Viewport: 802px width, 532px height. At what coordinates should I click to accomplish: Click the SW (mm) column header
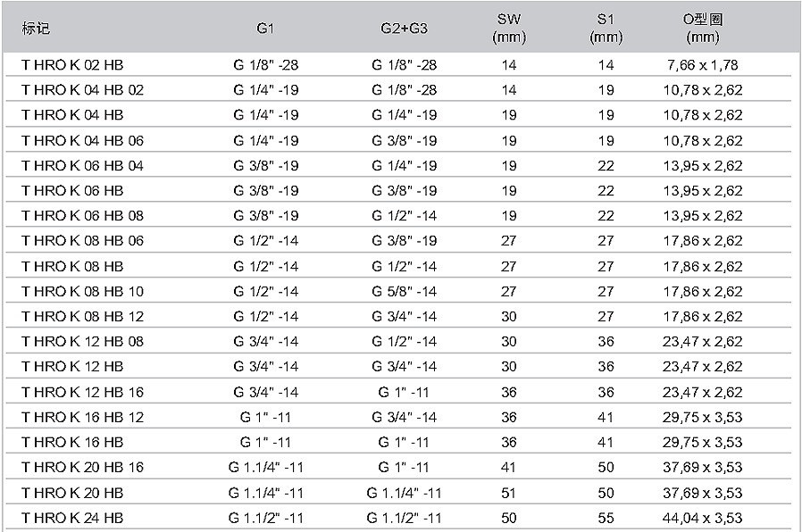pyautogui.click(x=509, y=28)
